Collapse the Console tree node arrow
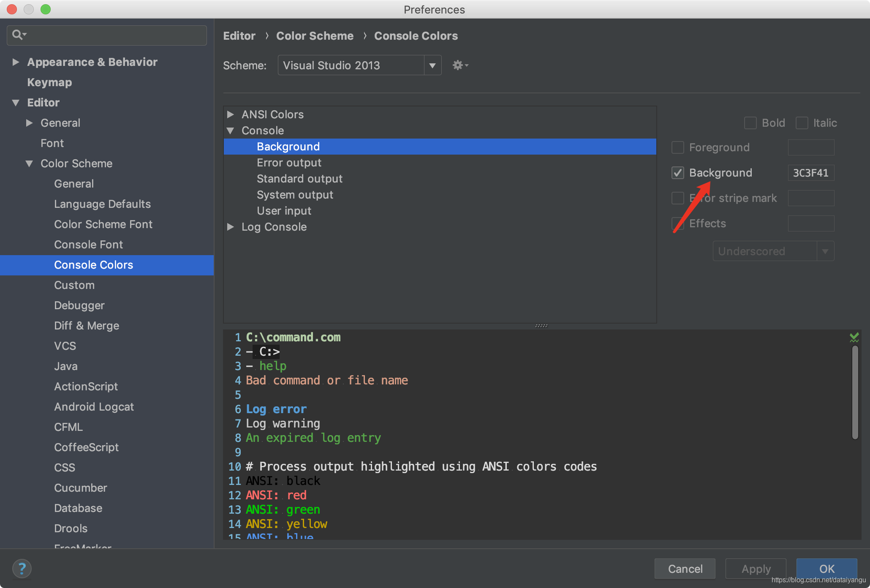Viewport: 870px width, 588px height. (231, 131)
